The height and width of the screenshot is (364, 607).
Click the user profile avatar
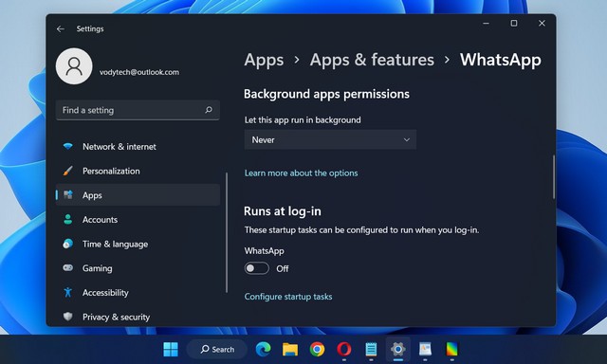point(74,66)
